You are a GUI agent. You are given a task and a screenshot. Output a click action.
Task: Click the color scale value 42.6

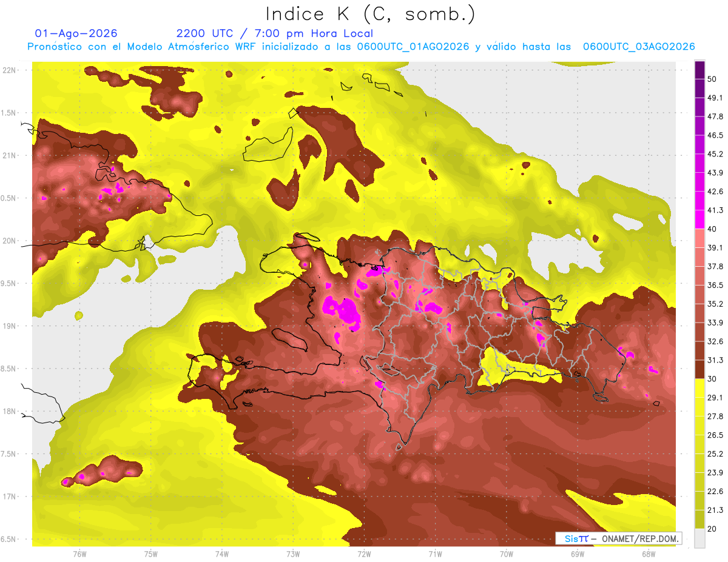tap(716, 192)
